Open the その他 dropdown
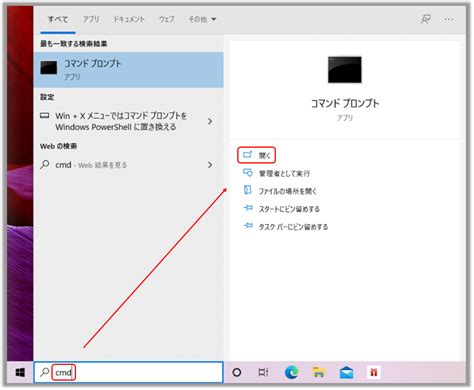This screenshot has width=474, height=390. click(x=202, y=19)
